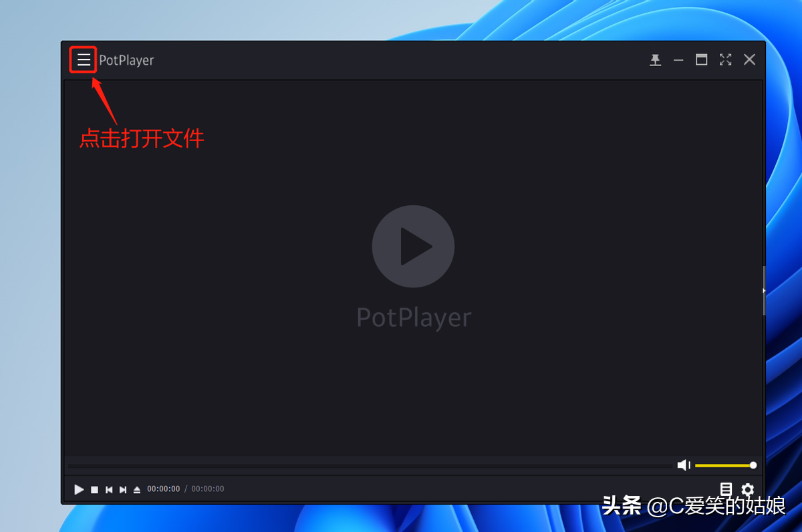Toggle the playlist panel icon
Viewport: 802px width, 532px height.
coord(726,489)
